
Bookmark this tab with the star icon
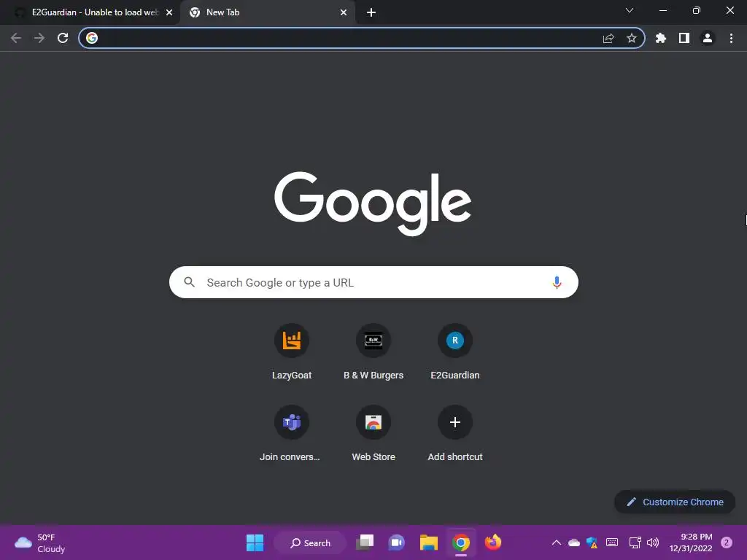[632, 38]
